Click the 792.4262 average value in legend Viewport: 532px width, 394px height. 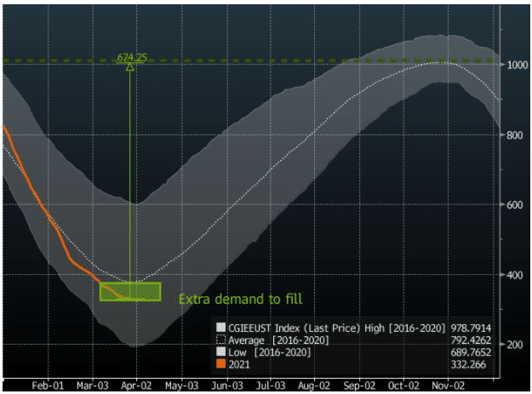[472, 340]
